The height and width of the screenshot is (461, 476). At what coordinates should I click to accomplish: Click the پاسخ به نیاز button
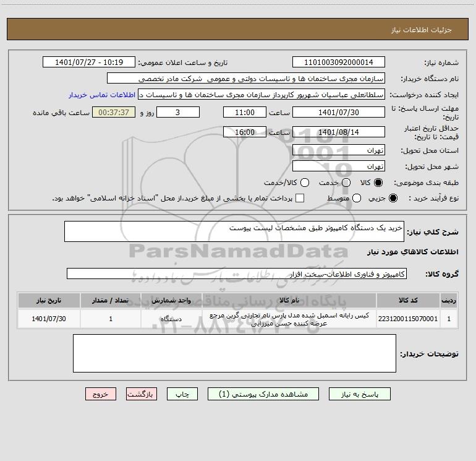(x=360, y=394)
